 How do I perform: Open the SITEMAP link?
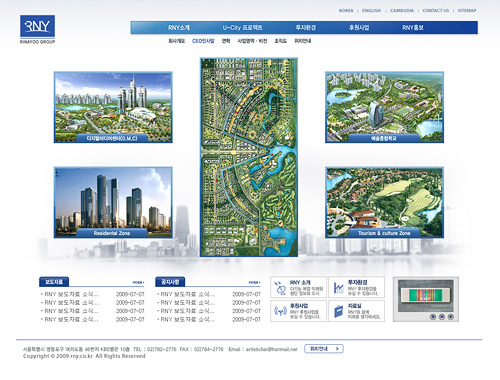(x=467, y=11)
